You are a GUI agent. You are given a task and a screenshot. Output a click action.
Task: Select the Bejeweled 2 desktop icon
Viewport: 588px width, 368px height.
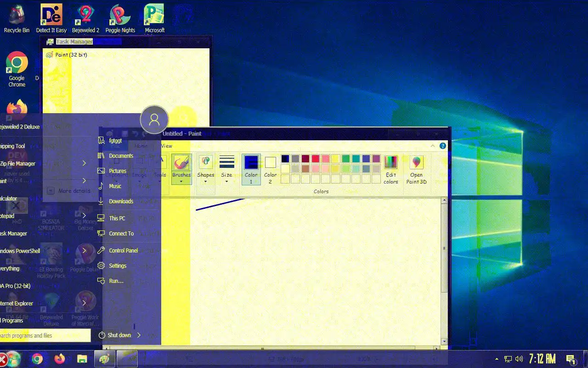click(x=86, y=19)
